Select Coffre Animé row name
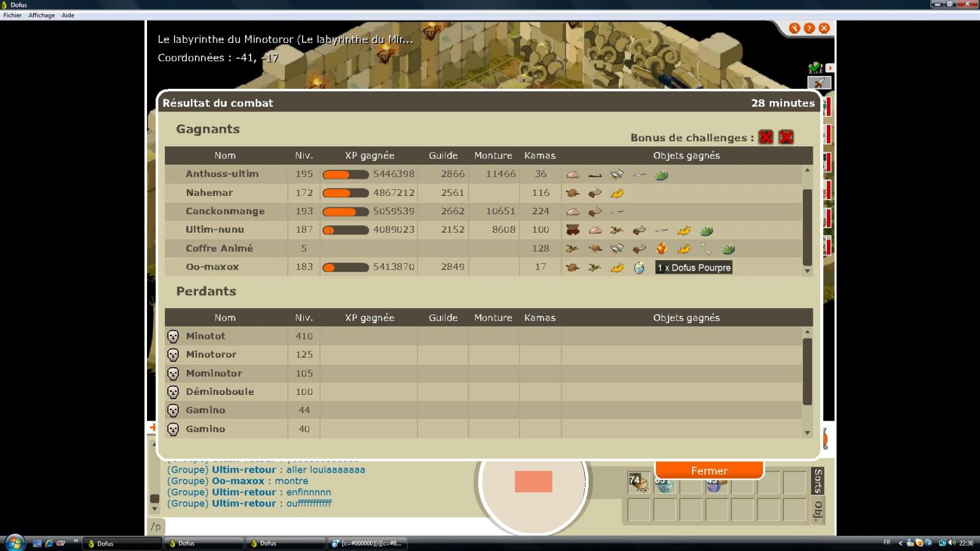The height and width of the screenshot is (551, 980). [219, 248]
